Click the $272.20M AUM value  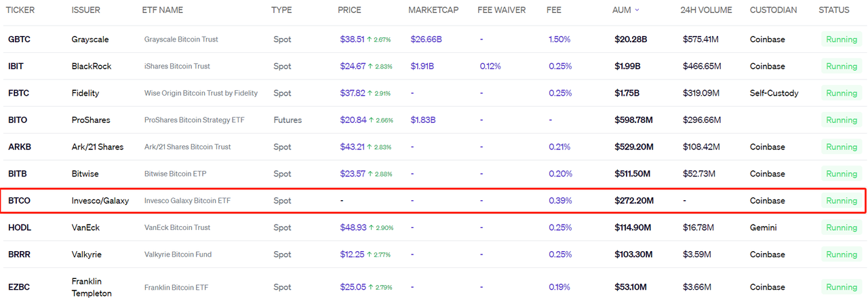pyautogui.click(x=633, y=201)
